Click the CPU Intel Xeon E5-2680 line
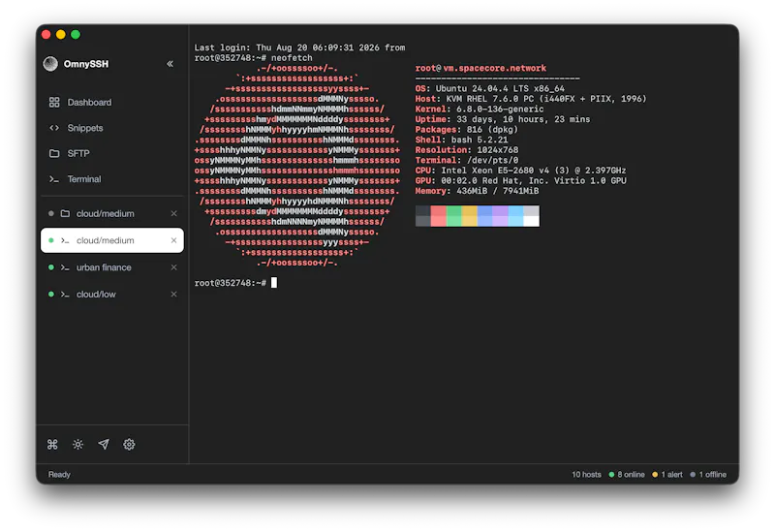775x532 pixels. point(520,171)
